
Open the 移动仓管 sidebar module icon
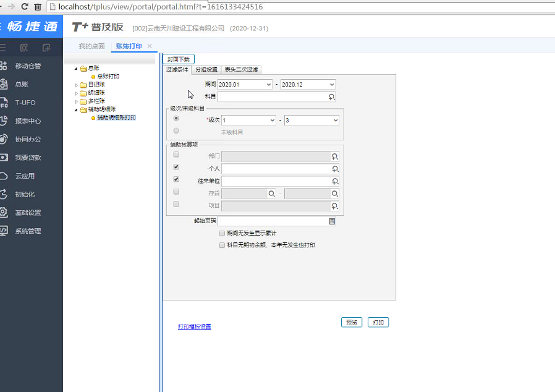tap(4, 66)
